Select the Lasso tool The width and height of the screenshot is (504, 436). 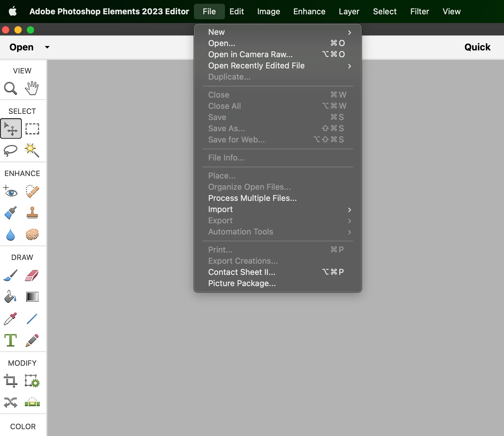(11, 151)
